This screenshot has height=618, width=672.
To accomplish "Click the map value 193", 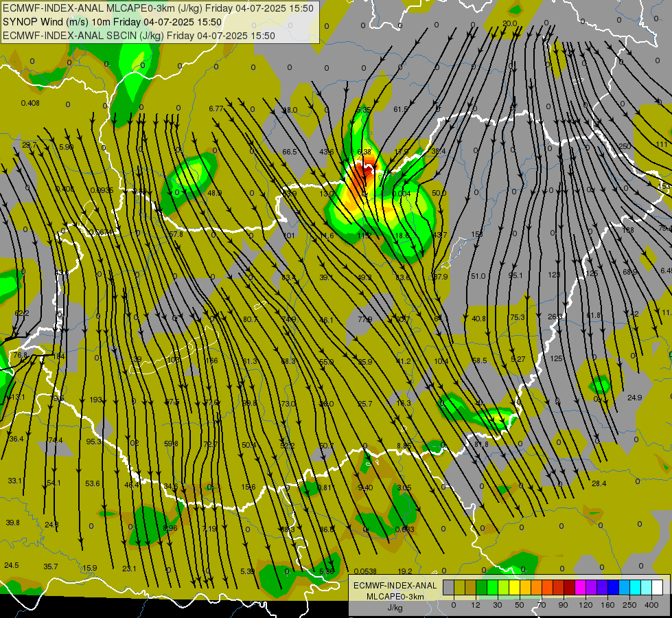I will click(x=95, y=400).
